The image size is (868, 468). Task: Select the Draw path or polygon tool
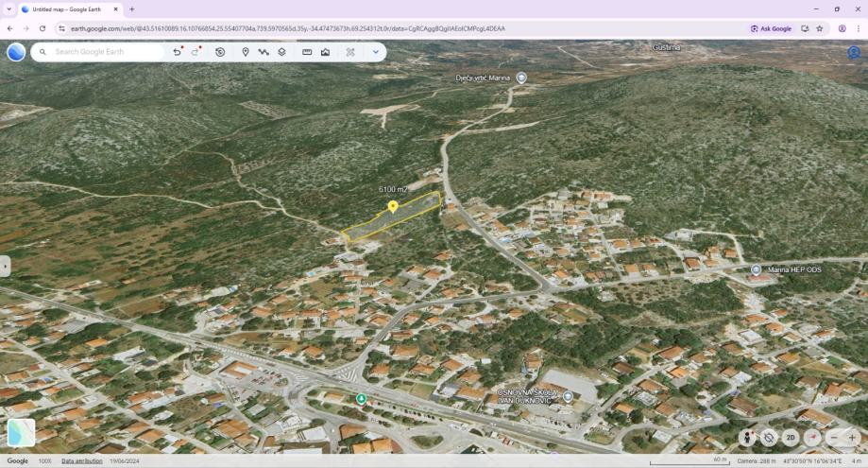(264, 52)
